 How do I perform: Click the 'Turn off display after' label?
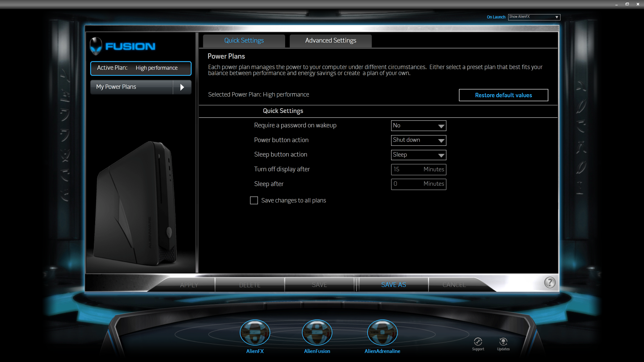282,169
